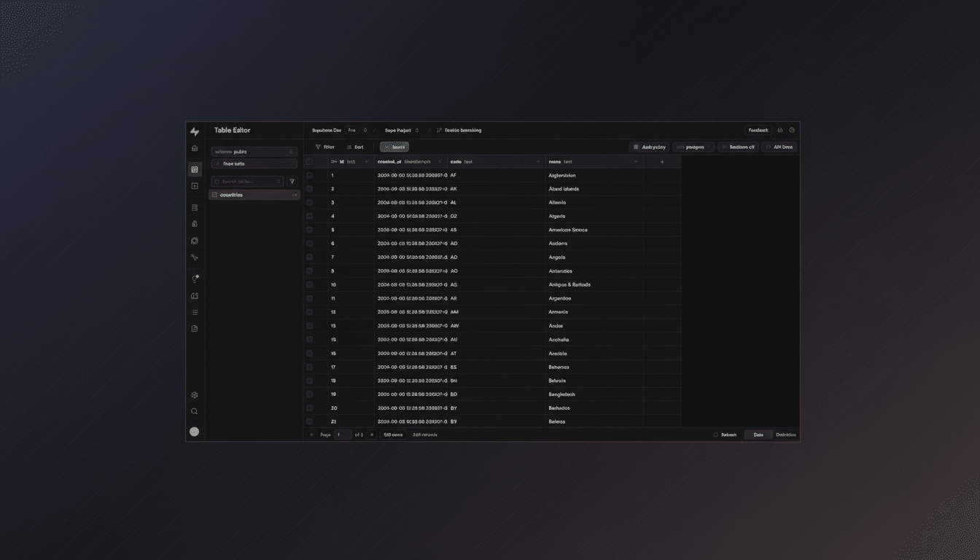Open the Storage section in the sidebar
The height and width of the screenshot is (560, 980).
tap(194, 241)
